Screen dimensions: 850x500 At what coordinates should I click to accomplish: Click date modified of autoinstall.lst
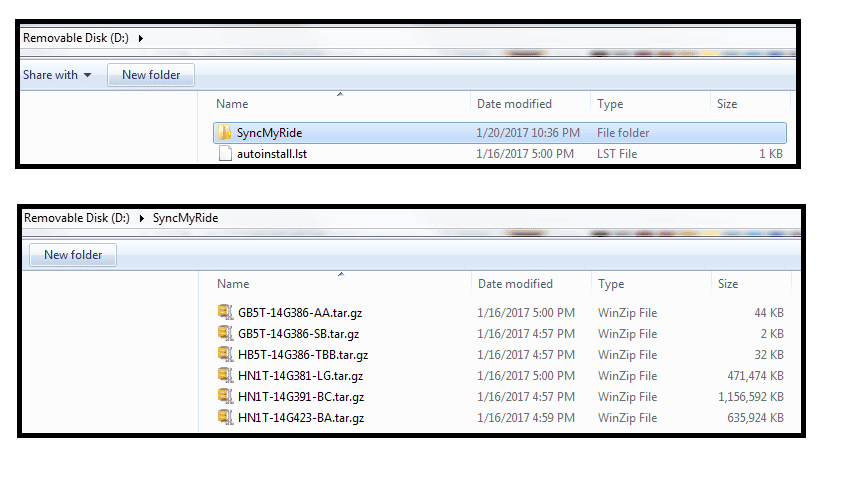click(x=525, y=154)
